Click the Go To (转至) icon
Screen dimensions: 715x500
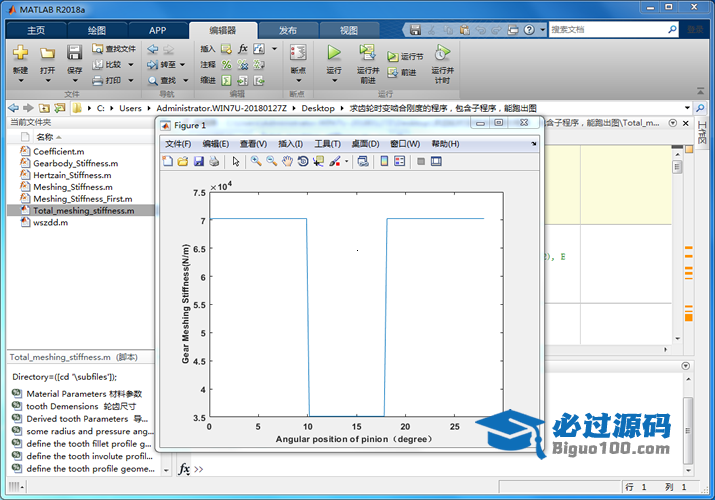pos(152,65)
